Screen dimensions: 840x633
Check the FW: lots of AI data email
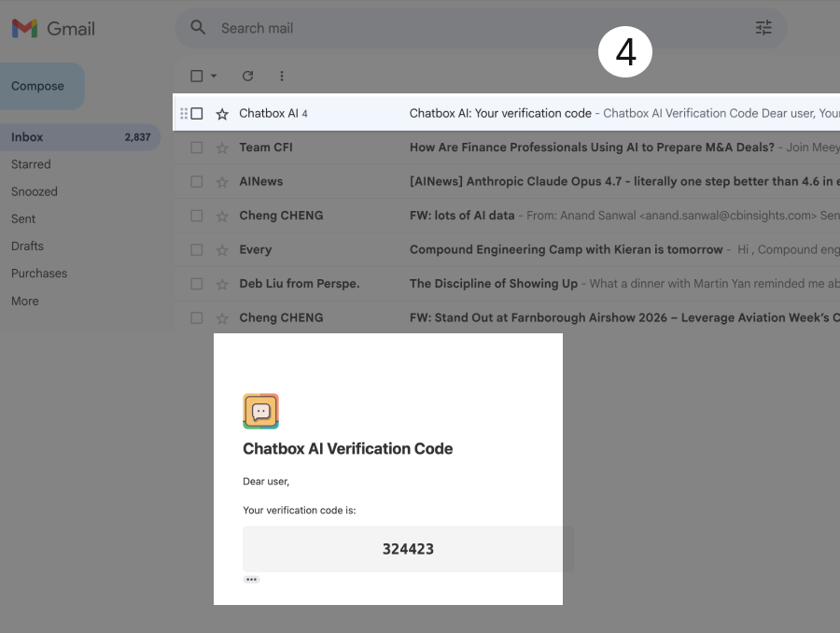coord(197,216)
